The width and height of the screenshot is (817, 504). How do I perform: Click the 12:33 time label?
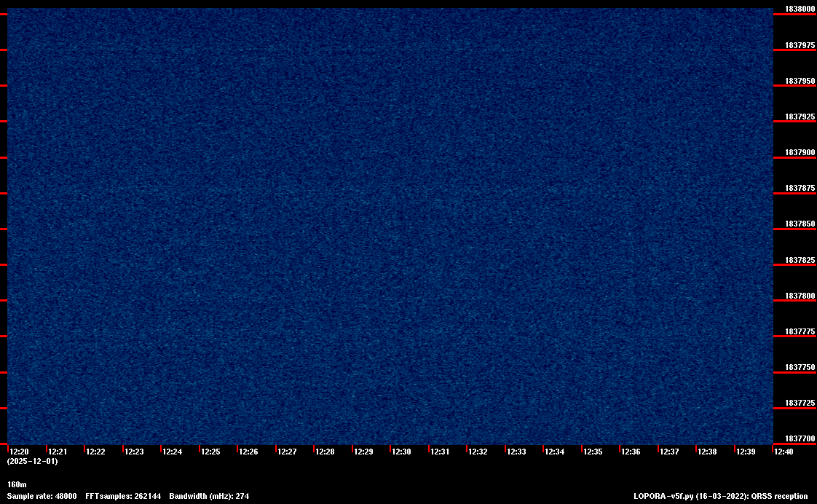(516, 452)
